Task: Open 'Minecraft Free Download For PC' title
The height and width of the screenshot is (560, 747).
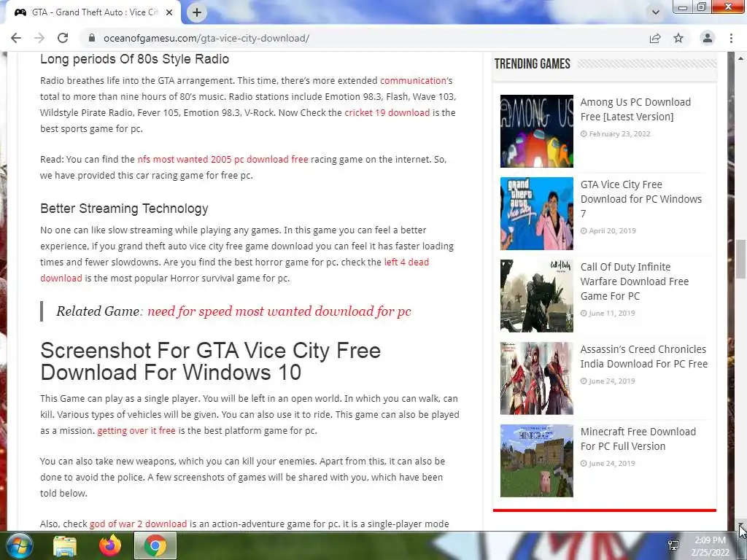Action: 638,439
